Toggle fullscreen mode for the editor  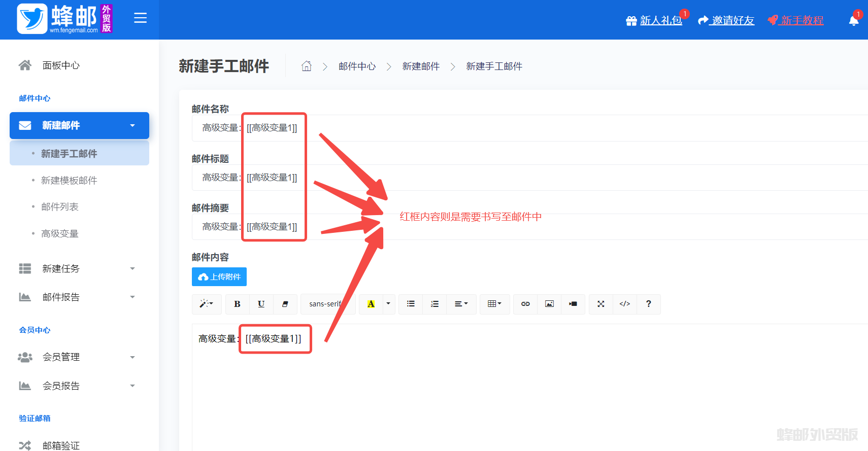click(x=600, y=304)
